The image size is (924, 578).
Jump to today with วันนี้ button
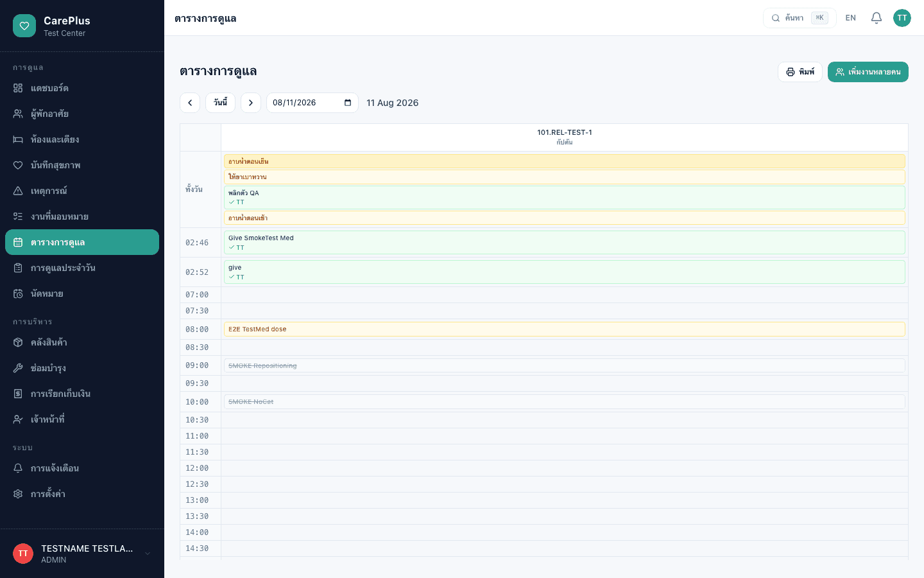pyautogui.click(x=220, y=103)
